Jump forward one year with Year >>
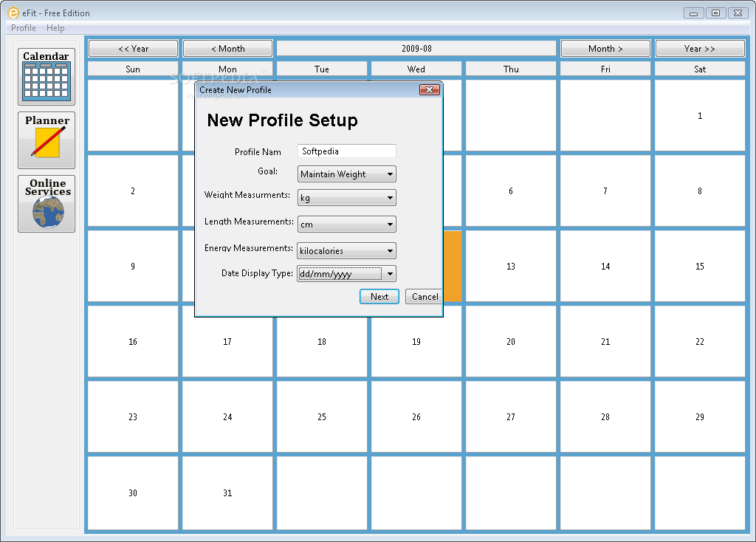This screenshot has width=756, height=542. point(700,49)
